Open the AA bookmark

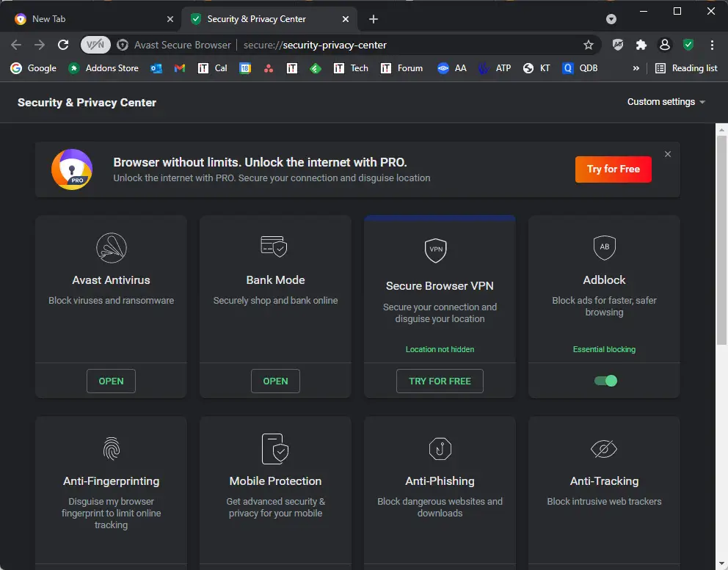pos(452,68)
